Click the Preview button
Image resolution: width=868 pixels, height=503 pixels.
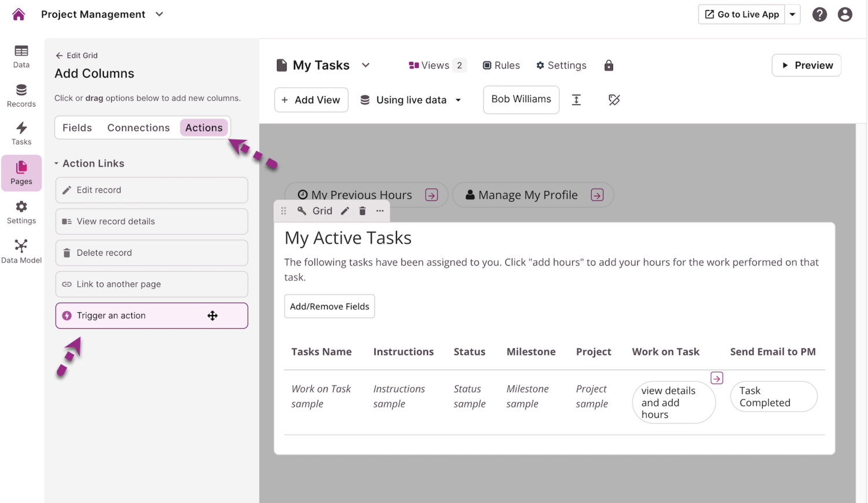coord(806,65)
